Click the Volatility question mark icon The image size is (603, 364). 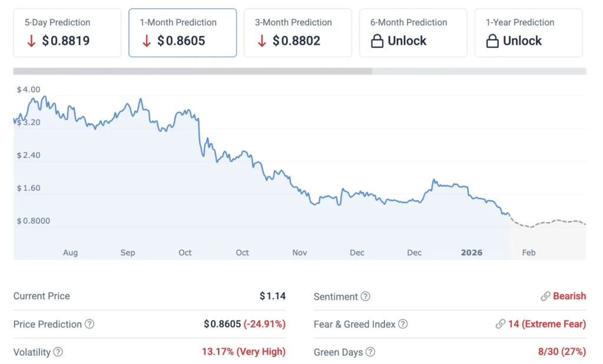pyautogui.click(x=58, y=352)
